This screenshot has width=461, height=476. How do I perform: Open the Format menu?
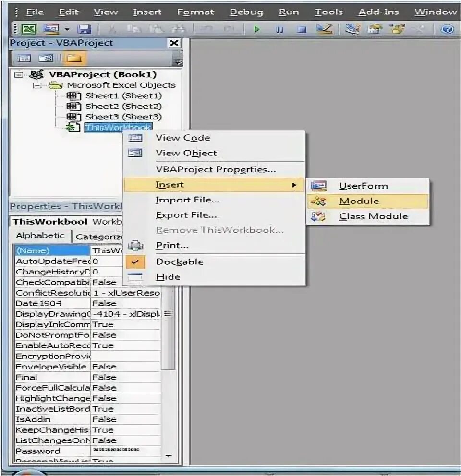coord(195,12)
